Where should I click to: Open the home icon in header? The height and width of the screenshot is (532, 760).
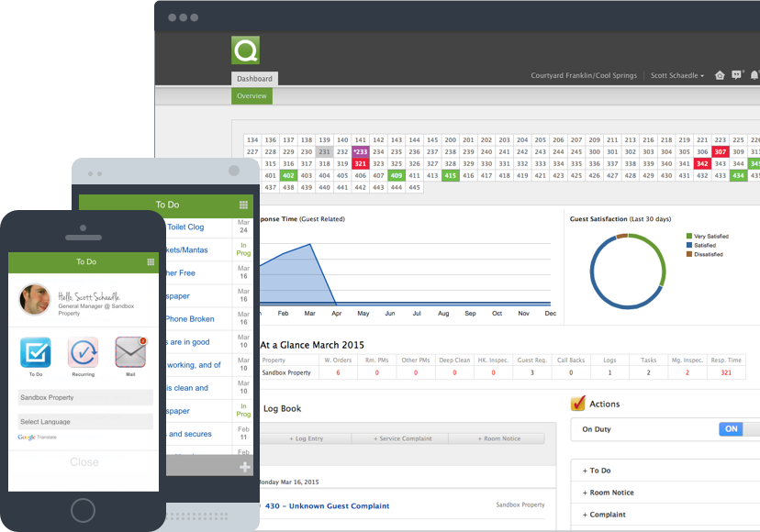tap(720, 75)
